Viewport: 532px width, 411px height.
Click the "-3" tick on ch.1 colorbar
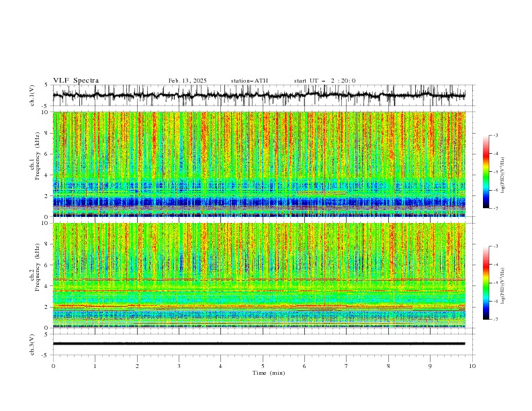(x=496, y=135)
